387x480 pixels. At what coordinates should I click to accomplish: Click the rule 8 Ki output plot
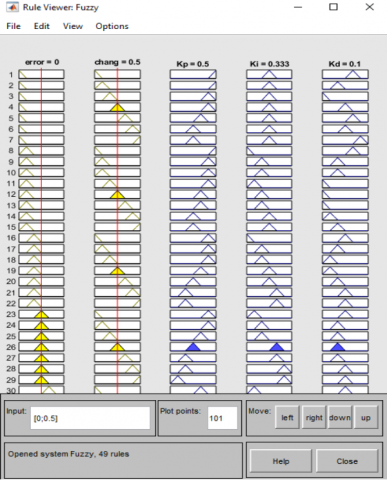click(269, 151)
